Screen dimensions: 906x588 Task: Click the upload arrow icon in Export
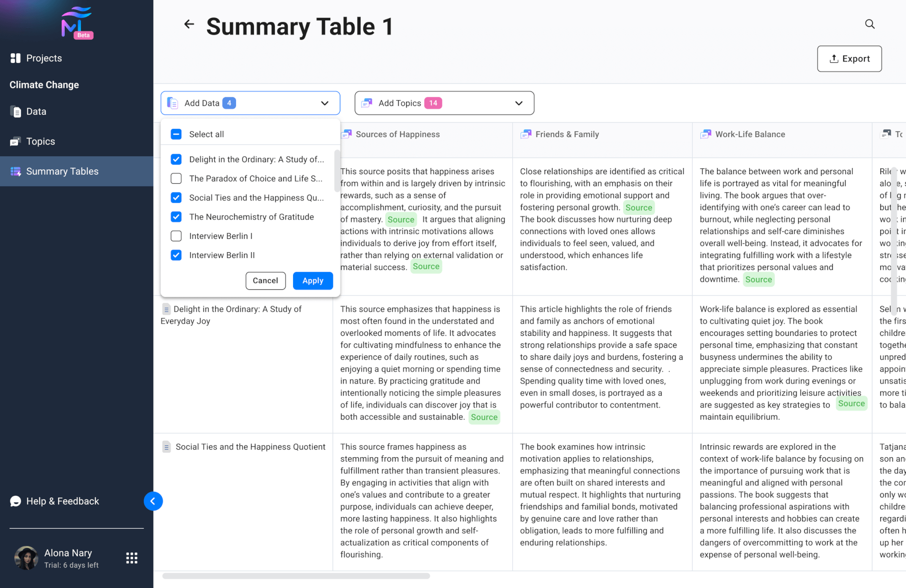click(834, 58)
